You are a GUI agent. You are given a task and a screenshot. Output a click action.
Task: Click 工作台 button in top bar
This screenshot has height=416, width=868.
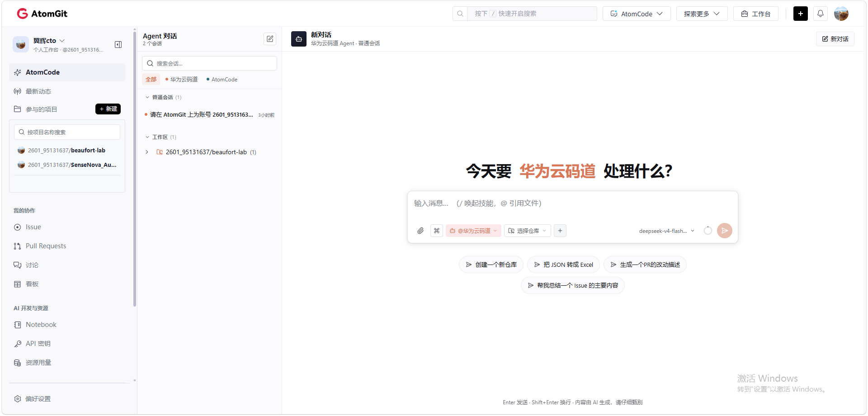click(756, 14)
